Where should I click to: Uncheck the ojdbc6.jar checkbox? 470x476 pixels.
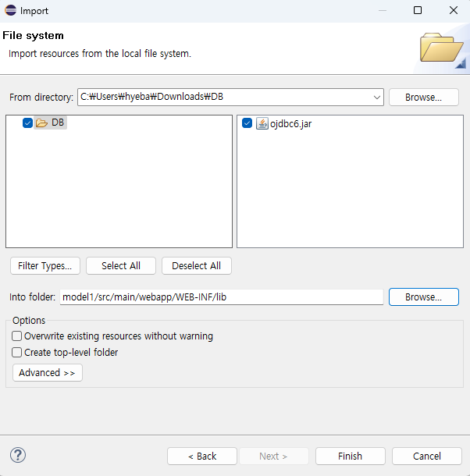[247, 123]
